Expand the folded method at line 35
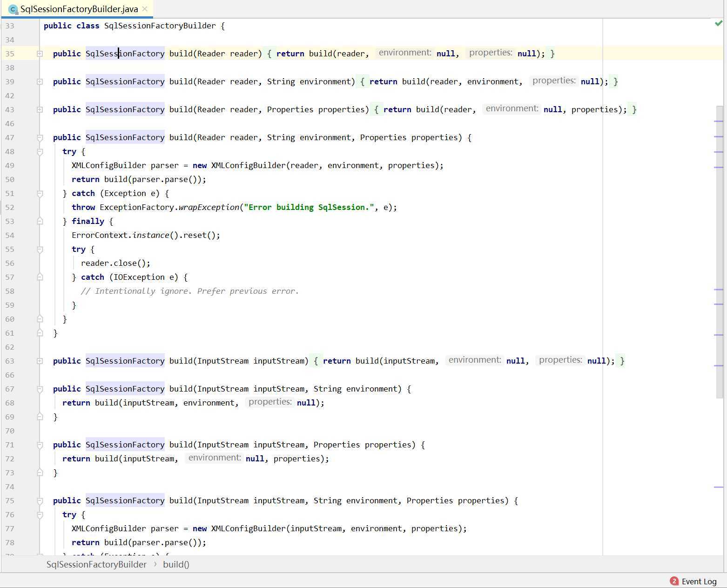This screenshot has height=588, width=727. [x=40, y=54]
